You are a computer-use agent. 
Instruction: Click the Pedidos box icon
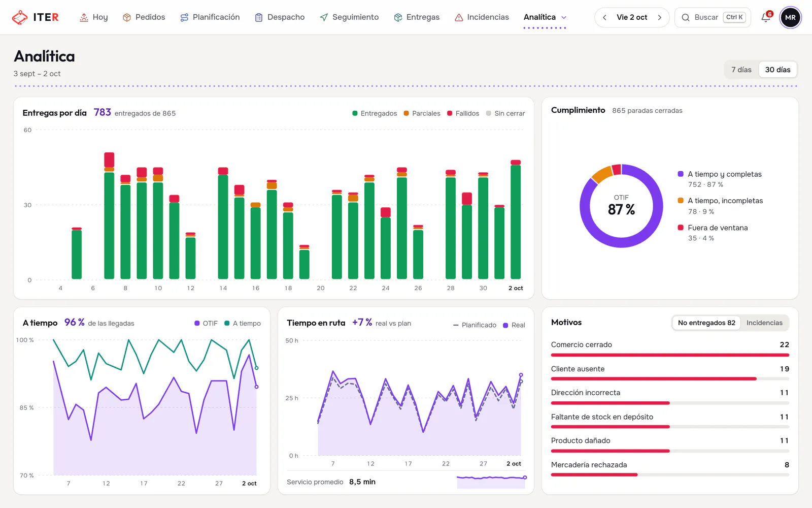point(127,17)
